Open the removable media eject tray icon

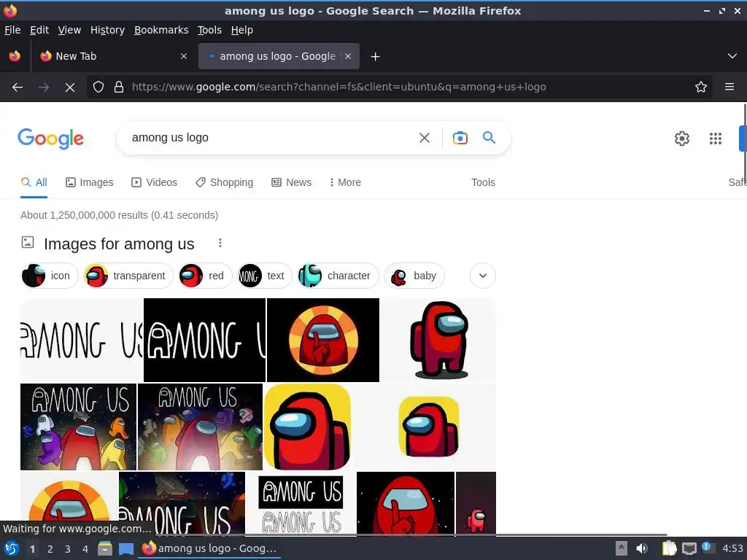[x=622, y=548]
